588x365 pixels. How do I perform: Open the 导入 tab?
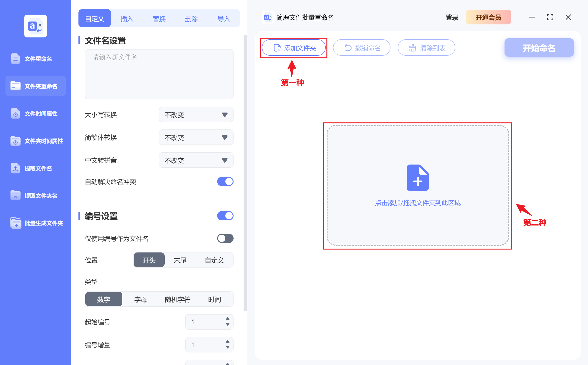pyautogui.click(x=224, y=18)
